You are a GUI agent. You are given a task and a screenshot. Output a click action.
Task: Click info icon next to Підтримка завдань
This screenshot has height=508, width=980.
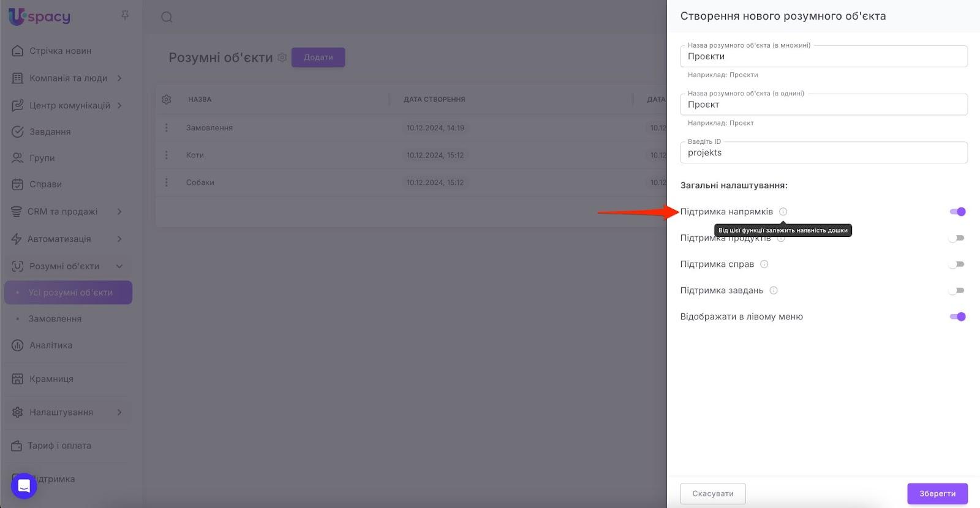774,291
